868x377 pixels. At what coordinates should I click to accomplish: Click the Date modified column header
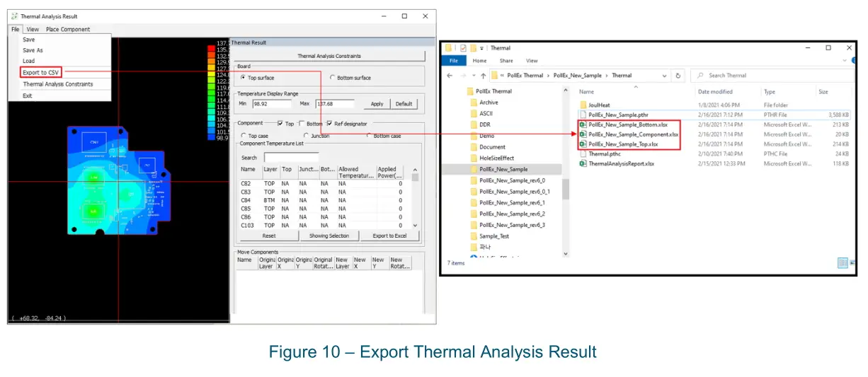(715, 92)
